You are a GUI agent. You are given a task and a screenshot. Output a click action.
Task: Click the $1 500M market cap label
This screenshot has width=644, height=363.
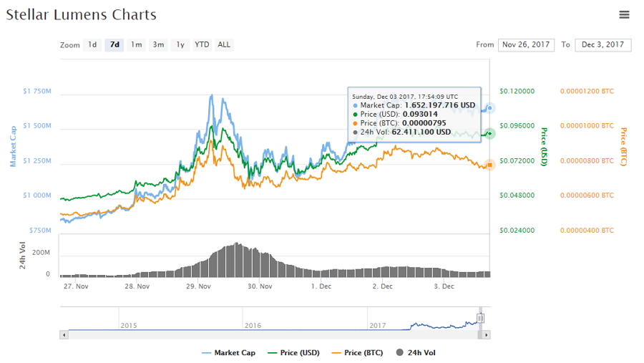pyautogui.click(x=37, y=126)
